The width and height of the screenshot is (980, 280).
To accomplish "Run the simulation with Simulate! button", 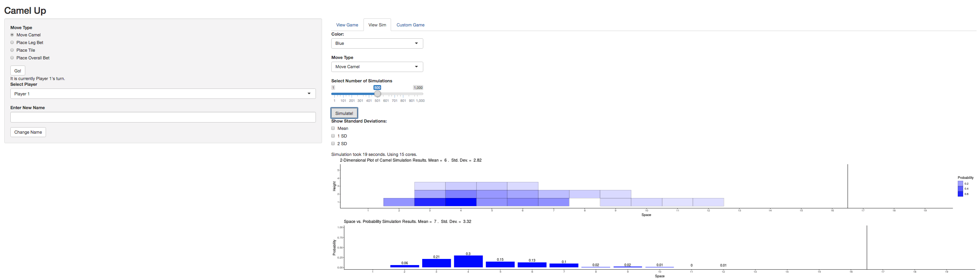I will point(344,113).
